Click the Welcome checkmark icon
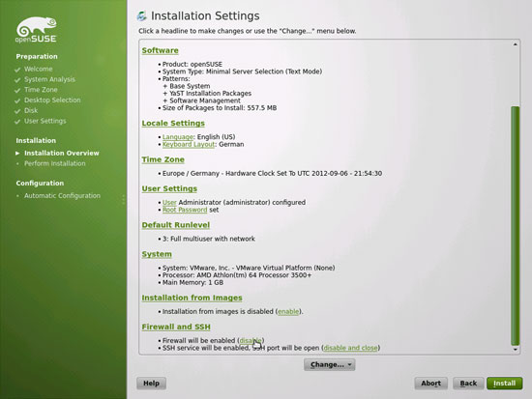 coord(17,70)
